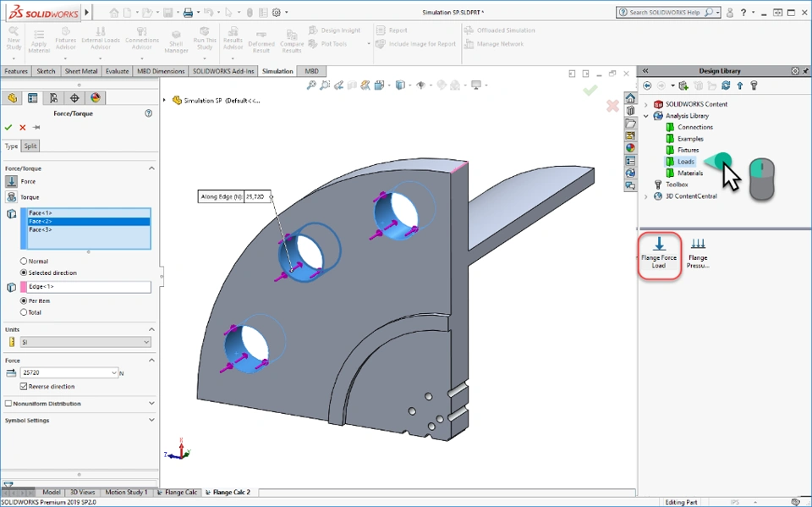Open the FeatureManager design tree tab icon
The image size is (812, 507).
[13, 98]
